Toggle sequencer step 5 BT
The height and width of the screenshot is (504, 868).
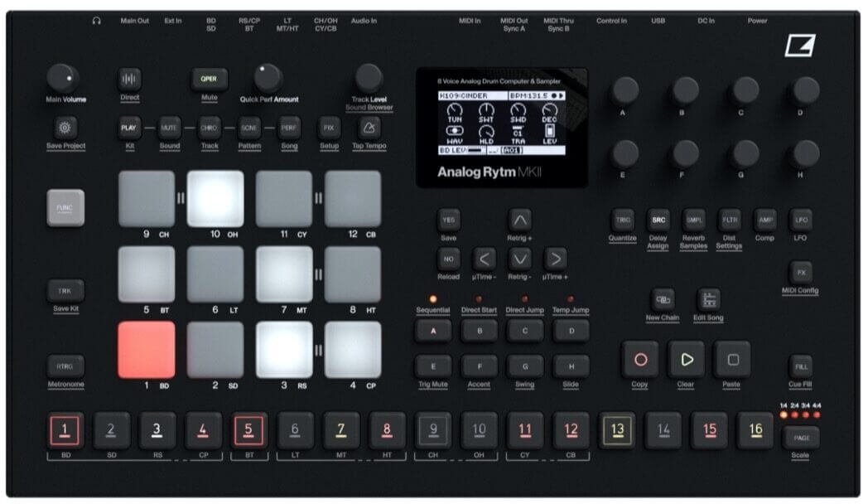[248, 429]
